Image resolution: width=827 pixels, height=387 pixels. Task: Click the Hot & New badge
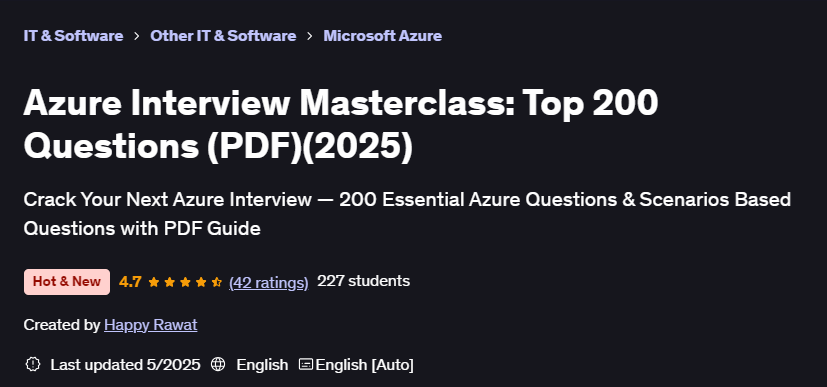click(x=67, y=282)
